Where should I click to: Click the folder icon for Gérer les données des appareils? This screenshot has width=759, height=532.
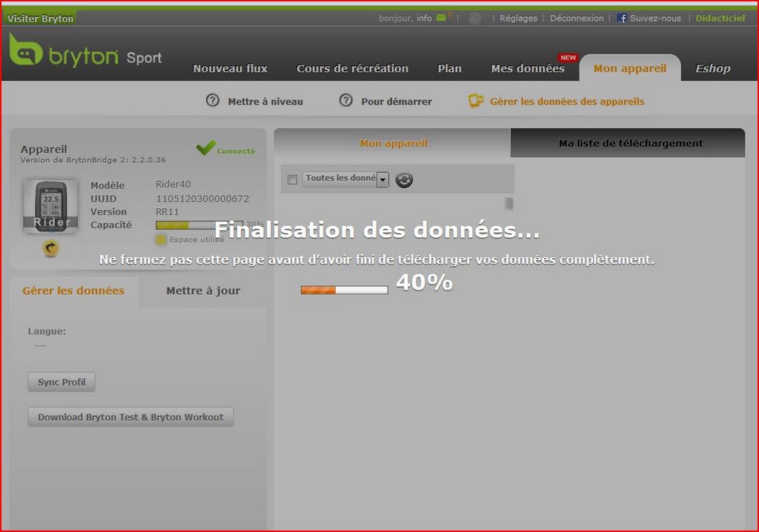[x=476, y=101]
